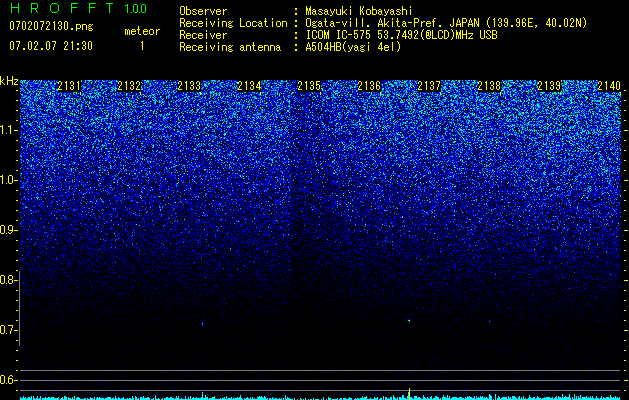The image size is (629, 400).
Task: Click the Observer label
Action: 203,11
